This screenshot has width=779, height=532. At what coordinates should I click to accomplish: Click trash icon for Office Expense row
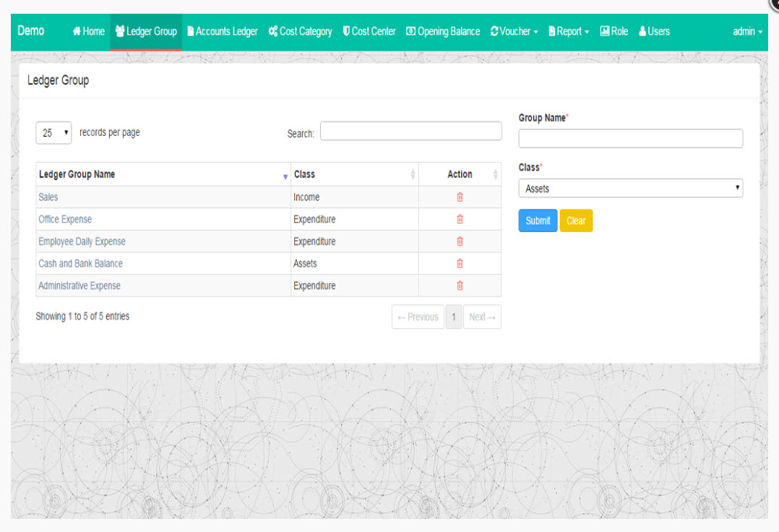(460, 220)
